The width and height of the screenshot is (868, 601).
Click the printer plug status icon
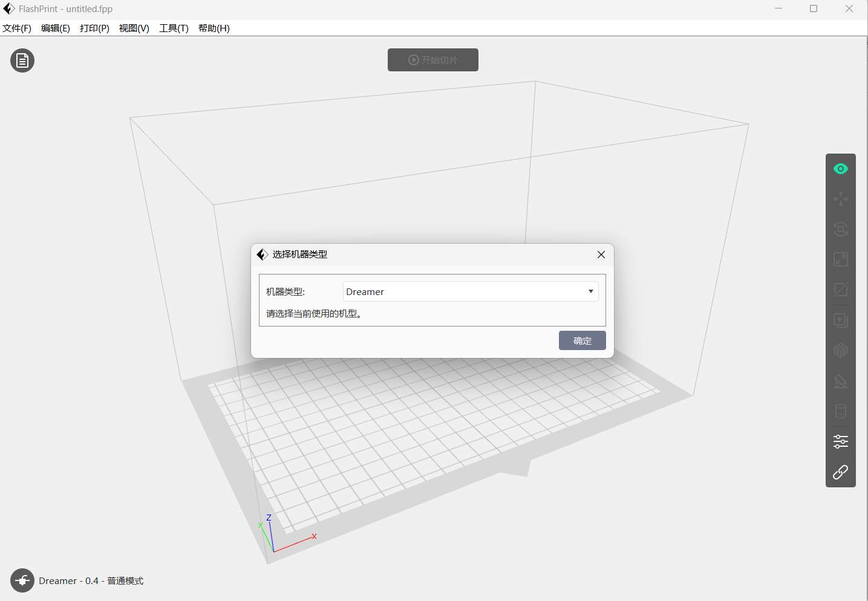pos(22,580)
